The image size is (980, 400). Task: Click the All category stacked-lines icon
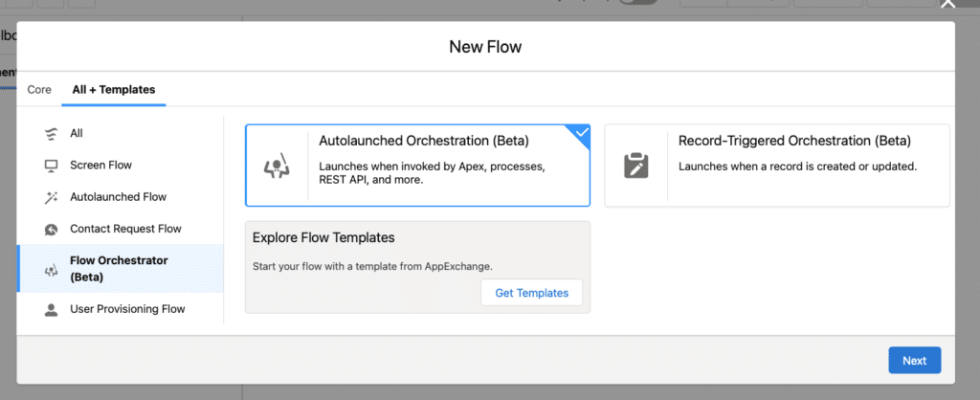tap(51, 133)
